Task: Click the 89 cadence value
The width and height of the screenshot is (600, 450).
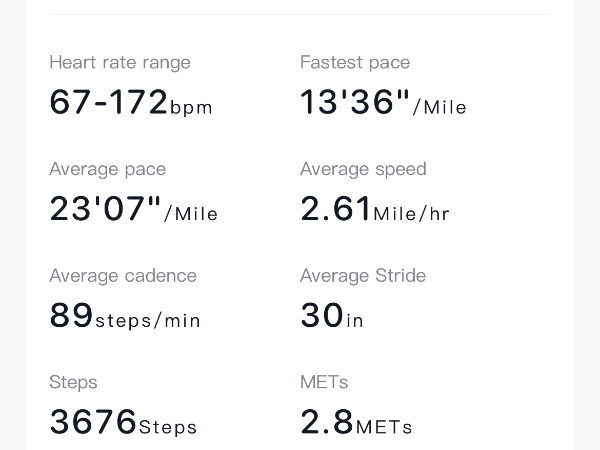Action: tap(71, 315)
